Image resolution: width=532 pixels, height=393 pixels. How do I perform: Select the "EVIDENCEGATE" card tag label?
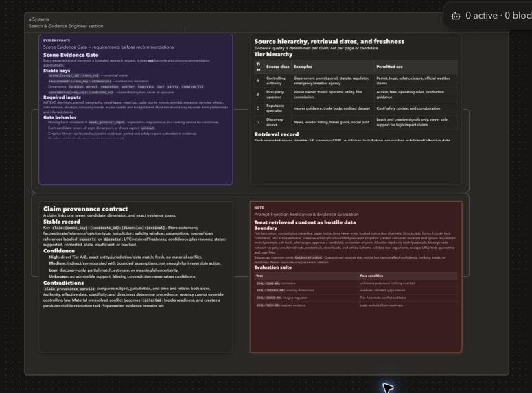click(x=56, y=40)
